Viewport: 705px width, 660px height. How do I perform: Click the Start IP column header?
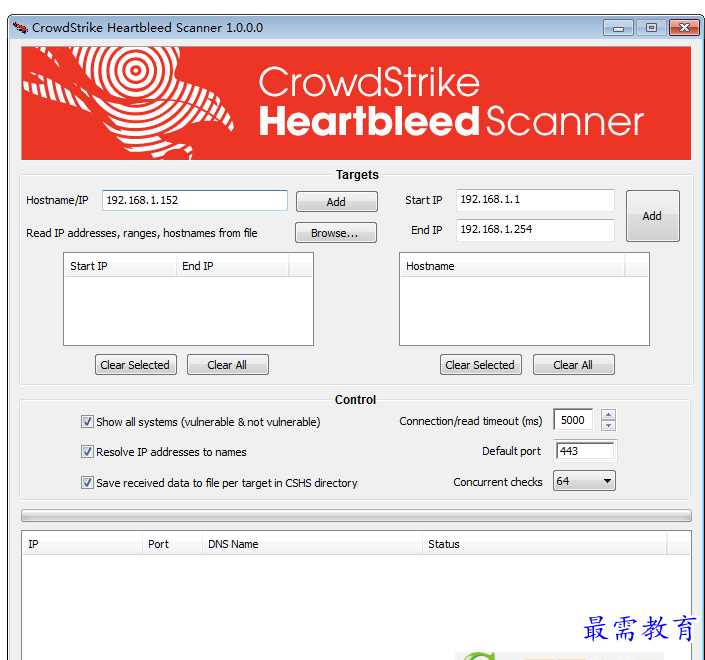coord(120,266)
